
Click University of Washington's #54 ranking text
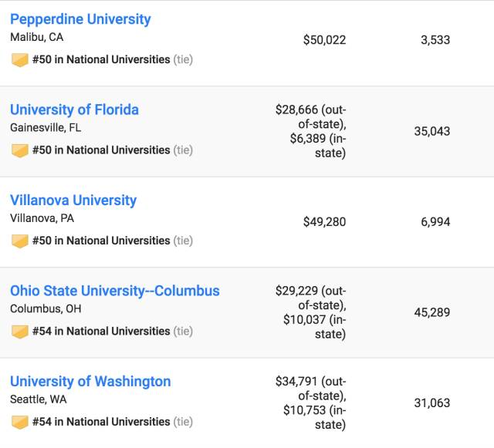pyautogui.click(x=101, y=422)
